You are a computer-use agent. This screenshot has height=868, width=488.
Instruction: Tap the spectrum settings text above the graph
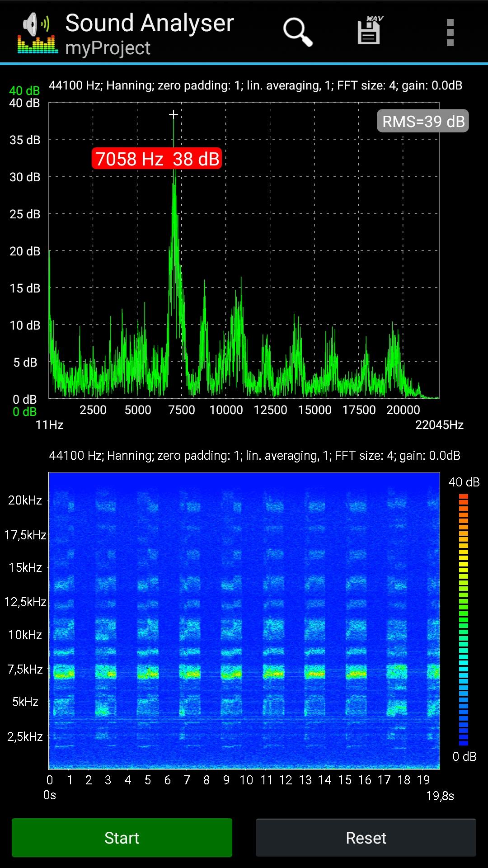(255, 85)
